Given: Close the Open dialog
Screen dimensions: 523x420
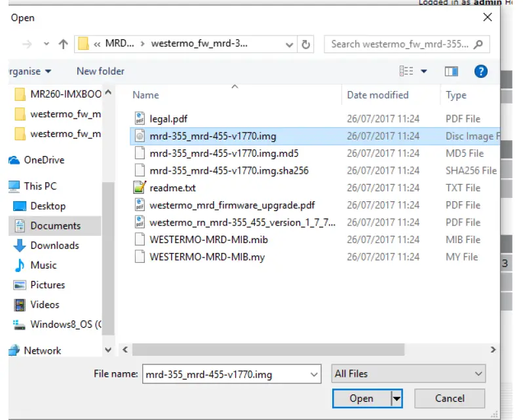Looking at the screenshot, I should point(488,17).
